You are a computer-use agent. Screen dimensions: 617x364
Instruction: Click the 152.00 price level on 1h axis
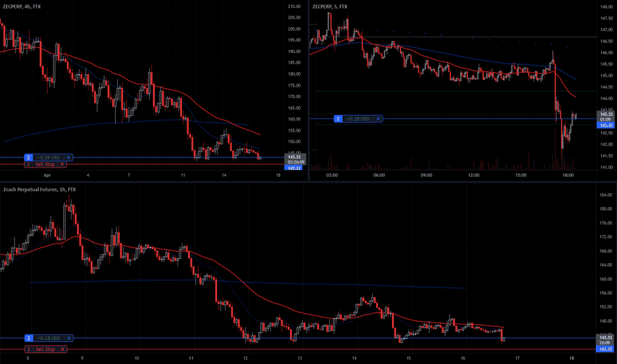click(606, 307)
